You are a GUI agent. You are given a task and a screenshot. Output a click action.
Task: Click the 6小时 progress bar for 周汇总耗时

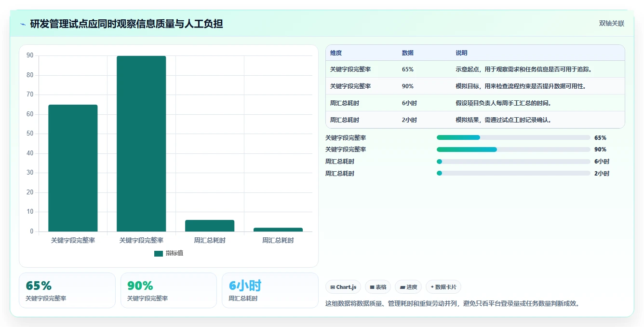pyautogui.click(x=513, y=161)
